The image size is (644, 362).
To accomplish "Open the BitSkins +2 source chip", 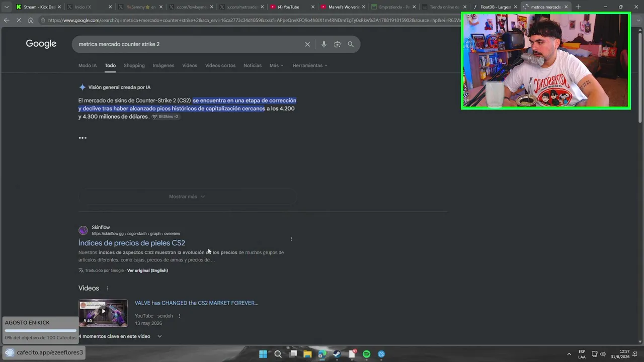I will click(165, 117).
